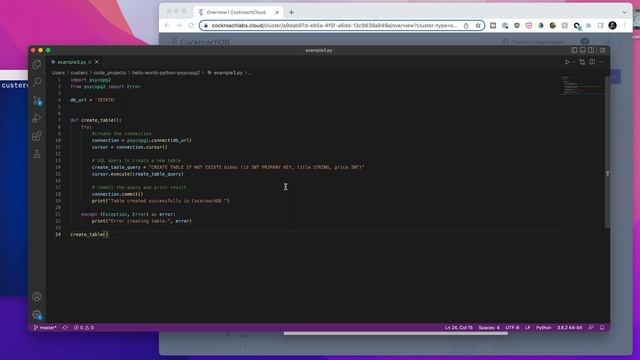Open the Customize Layout button

[602, 50]
